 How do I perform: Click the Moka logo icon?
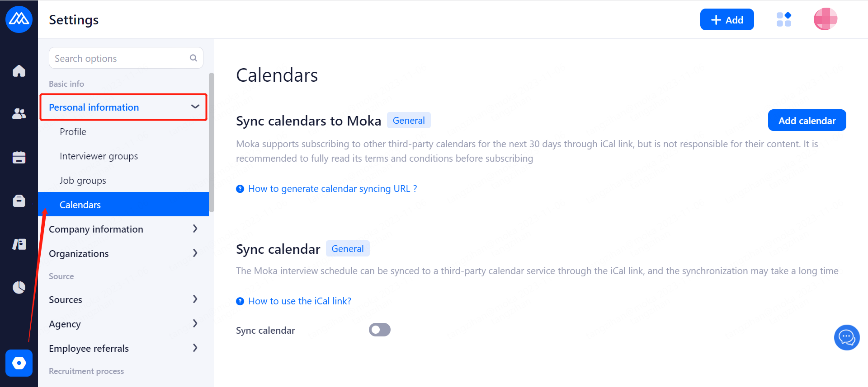point(19,19)
